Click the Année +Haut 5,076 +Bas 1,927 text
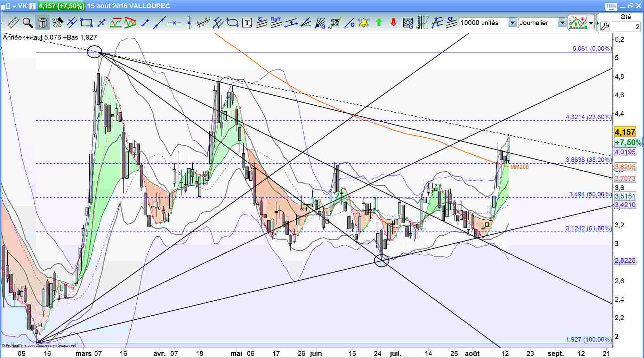Viewport: 644px width, 358px height. pos(50,37)
